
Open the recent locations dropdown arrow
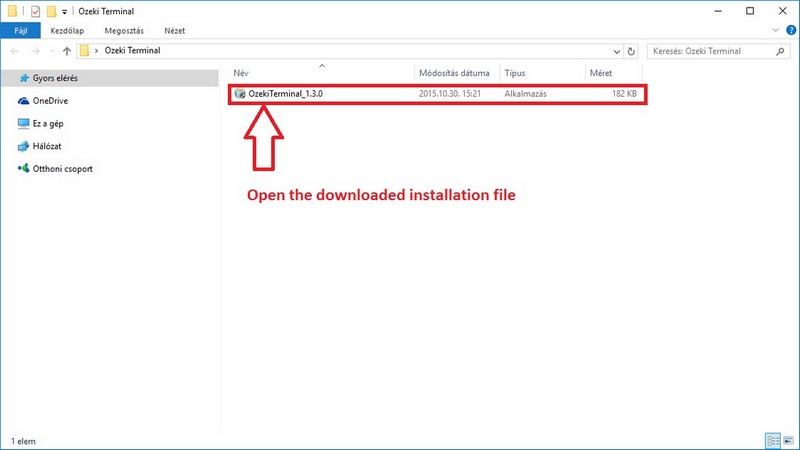52,51
